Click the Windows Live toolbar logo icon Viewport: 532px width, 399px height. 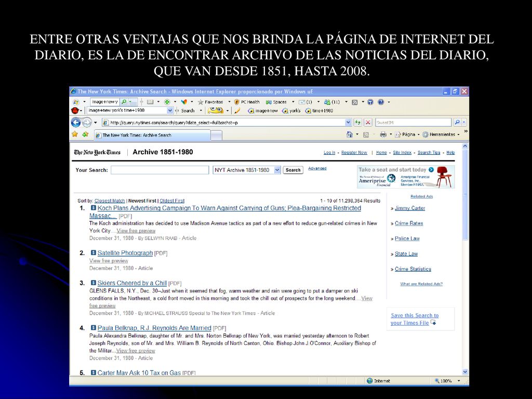(x=76, y=102)
